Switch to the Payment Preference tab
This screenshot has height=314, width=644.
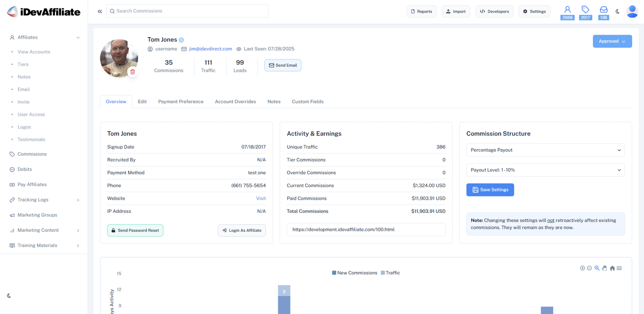point(181,102)
